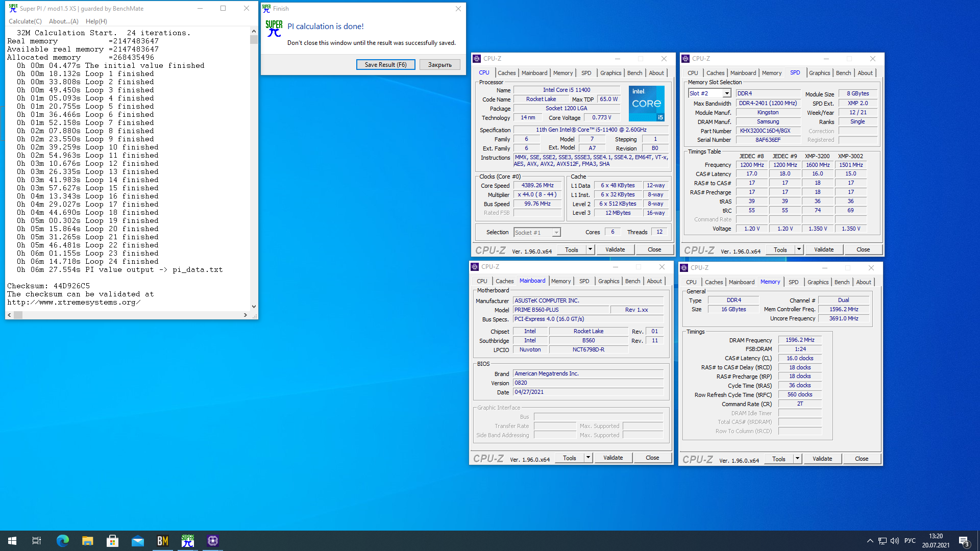Click the Serial Number value 8AF636EF
The width and height of the screenshot is (980, 551).
pyautogui.click(x=768, y=140)
